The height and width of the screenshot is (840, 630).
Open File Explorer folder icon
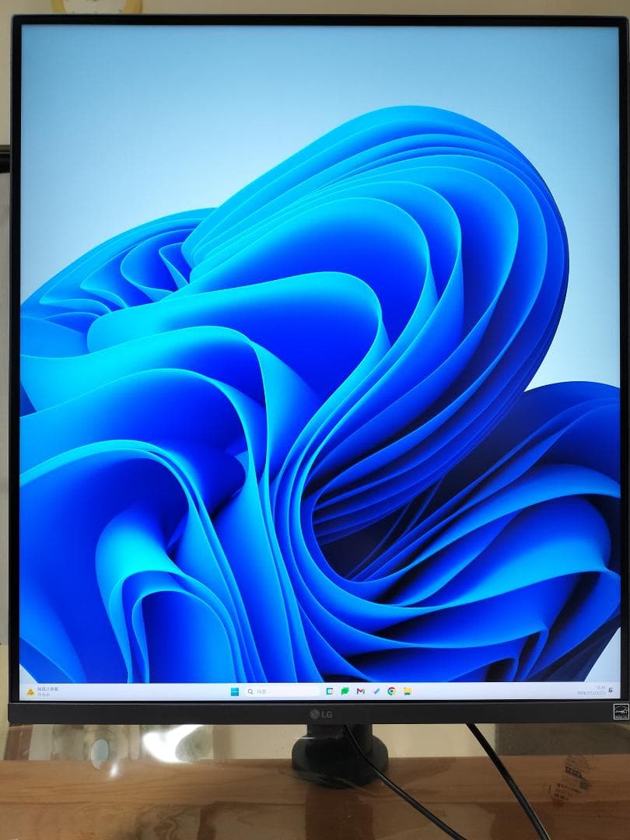407,691
